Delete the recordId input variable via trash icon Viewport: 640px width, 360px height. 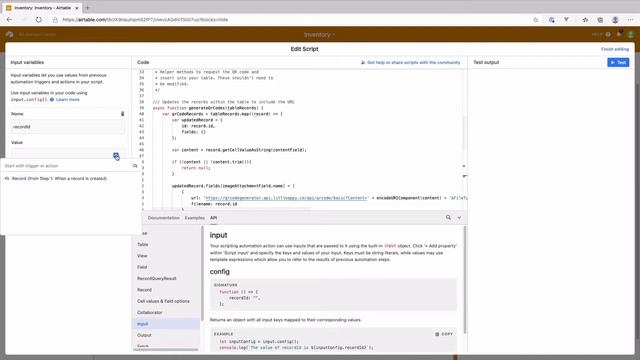coord(122,114)
